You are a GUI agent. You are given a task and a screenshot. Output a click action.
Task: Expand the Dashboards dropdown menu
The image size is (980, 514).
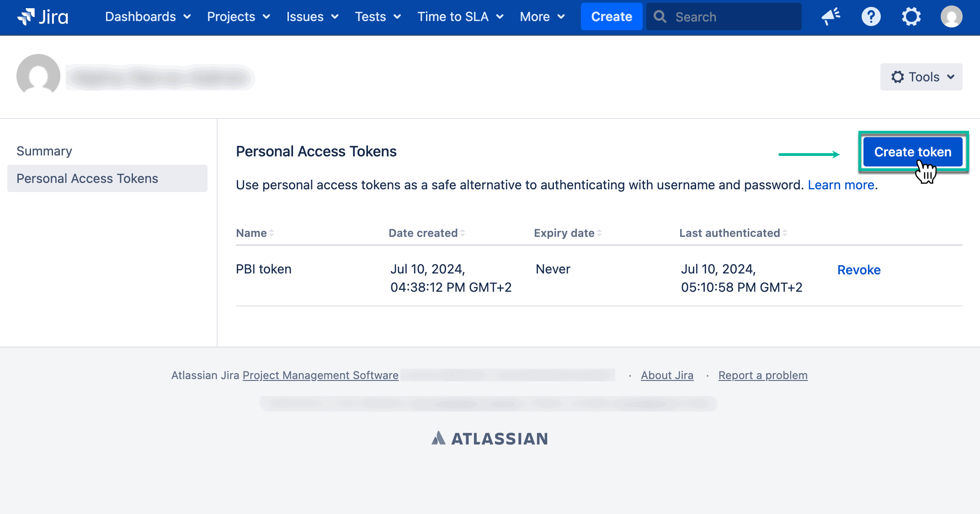pos(148,17)
